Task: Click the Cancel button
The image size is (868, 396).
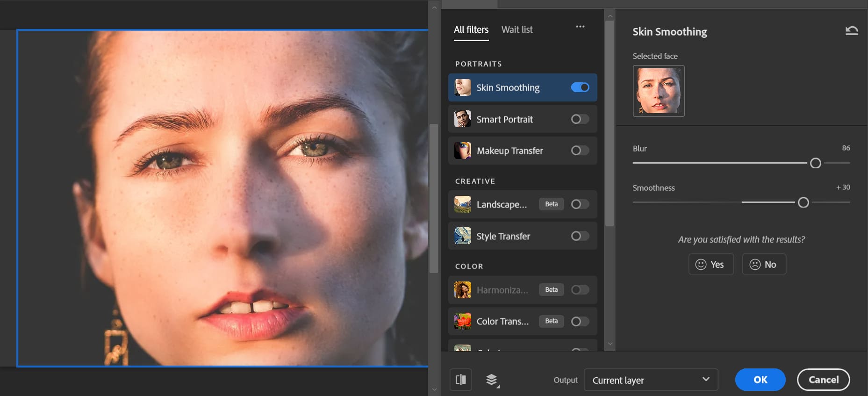Action: click(824, 380)
